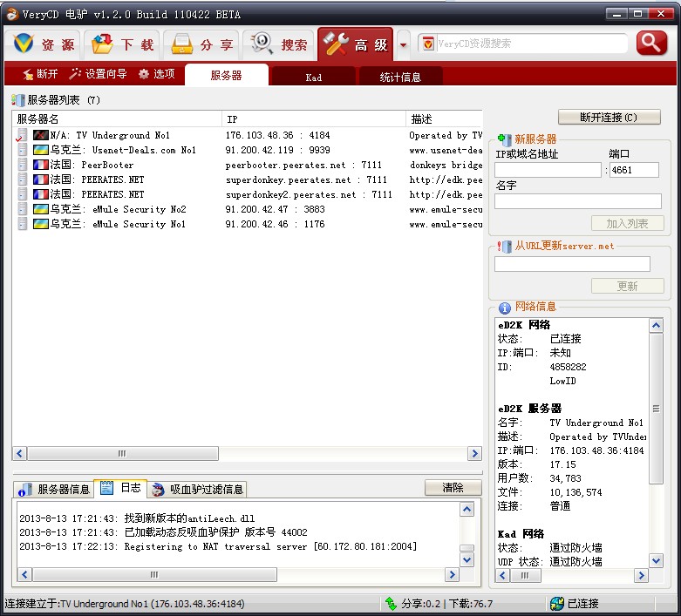
Task: Click network info scroll down arrow
Action: (657, 561)
